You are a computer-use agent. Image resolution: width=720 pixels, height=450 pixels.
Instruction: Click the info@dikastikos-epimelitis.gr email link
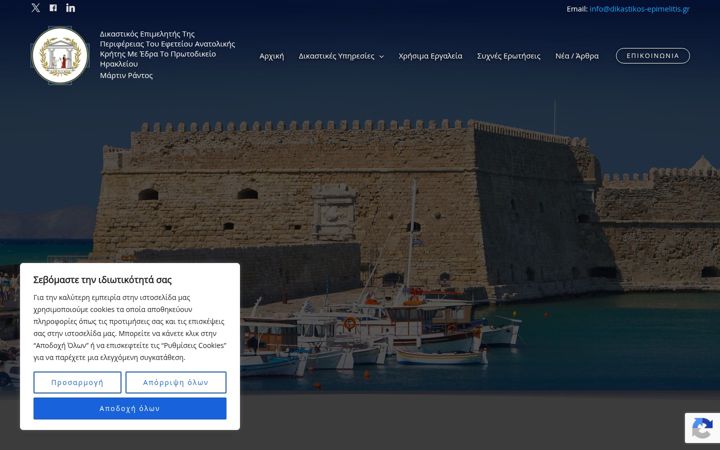(x=639, y=9)
